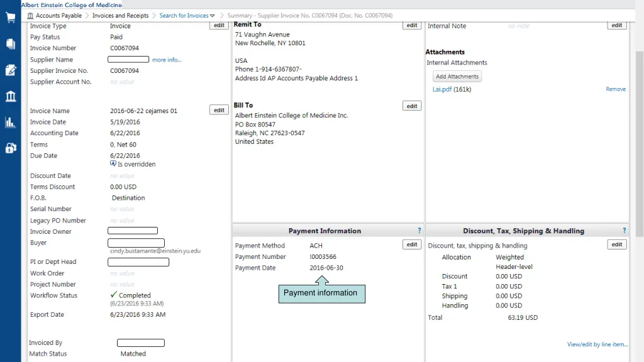Image resolution: width=644 pixels, height=362 pixels.
Task: Select Allocation value Weighted
Action: coord(509,257)
